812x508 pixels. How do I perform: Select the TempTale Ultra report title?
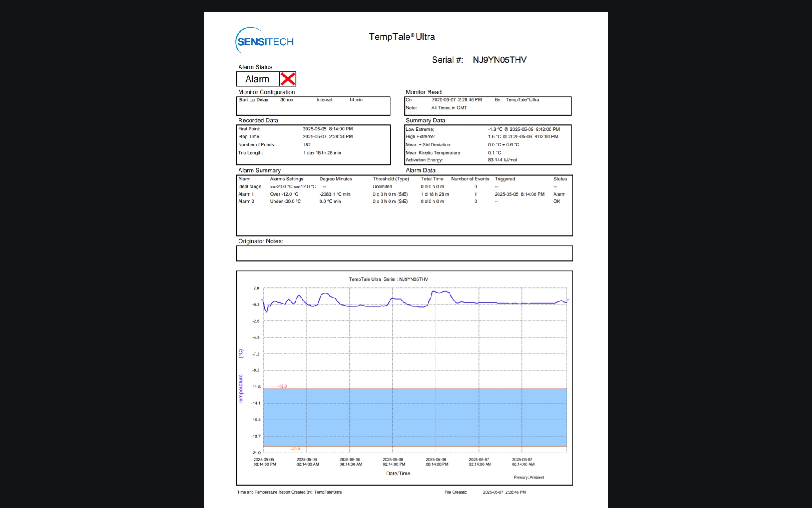pos(402,37)
